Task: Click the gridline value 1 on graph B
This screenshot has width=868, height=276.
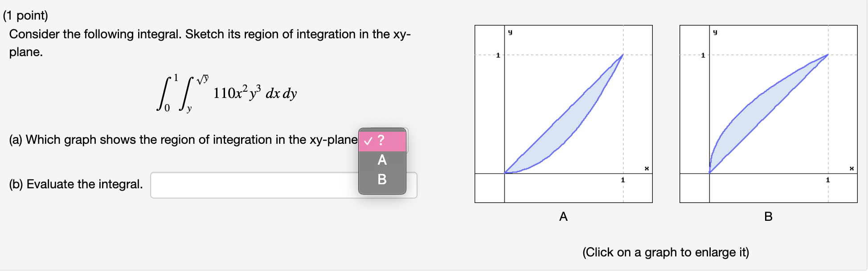Action: 703,56
